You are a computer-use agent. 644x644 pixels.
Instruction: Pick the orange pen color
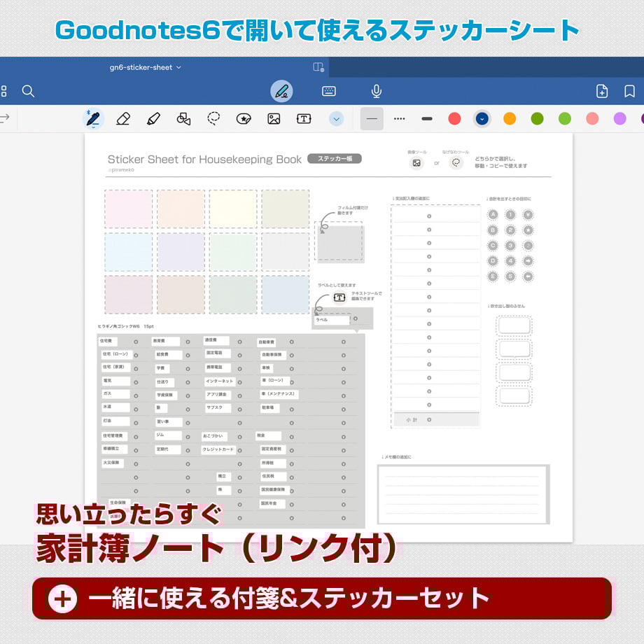(x=510, y=119)
